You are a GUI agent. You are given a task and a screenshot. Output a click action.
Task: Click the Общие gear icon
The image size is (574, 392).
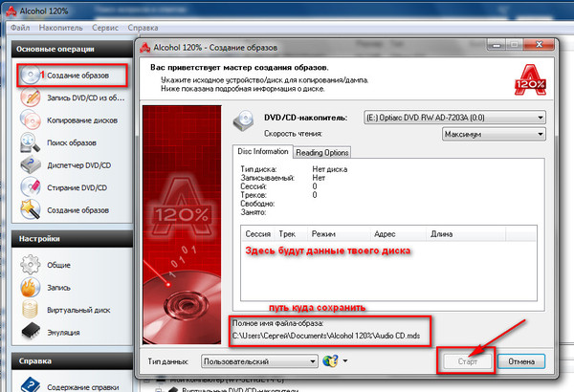coord(31,265)
